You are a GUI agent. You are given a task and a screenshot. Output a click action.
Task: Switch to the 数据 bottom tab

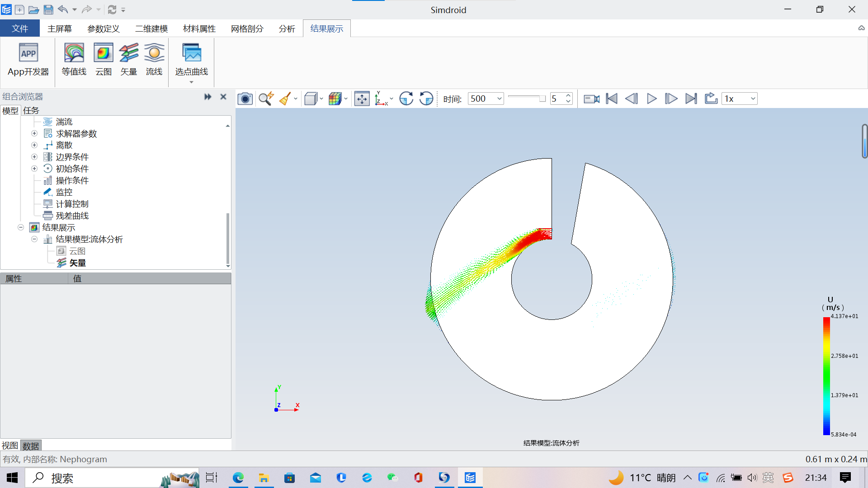[31, 446]
